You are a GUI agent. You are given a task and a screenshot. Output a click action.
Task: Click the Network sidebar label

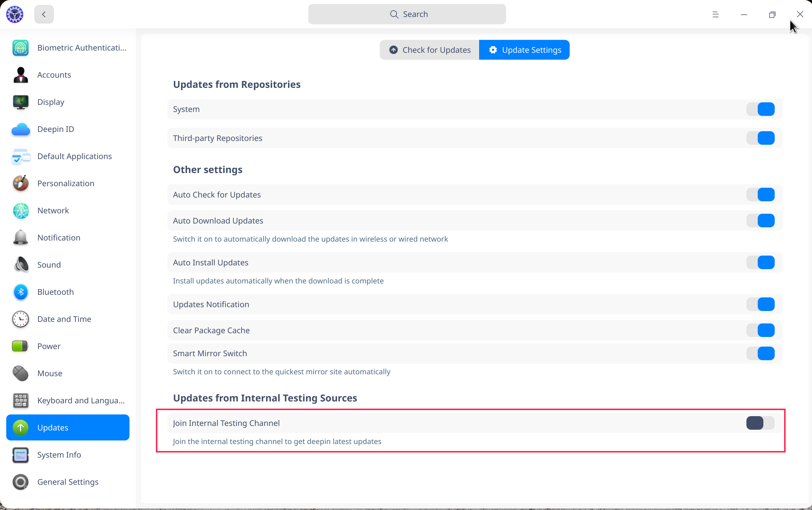[x=53, y=211]
